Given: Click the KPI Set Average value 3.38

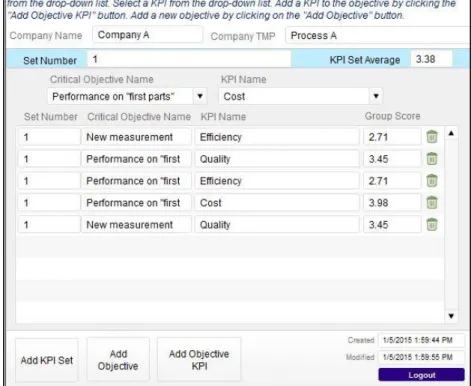Looking at the screenshot, I should click(431, 59).
